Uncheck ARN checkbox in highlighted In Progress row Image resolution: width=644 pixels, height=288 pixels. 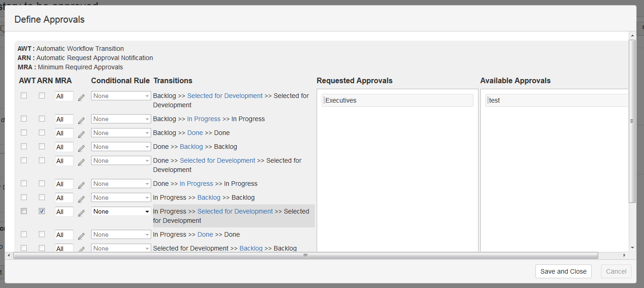(42, 211)
